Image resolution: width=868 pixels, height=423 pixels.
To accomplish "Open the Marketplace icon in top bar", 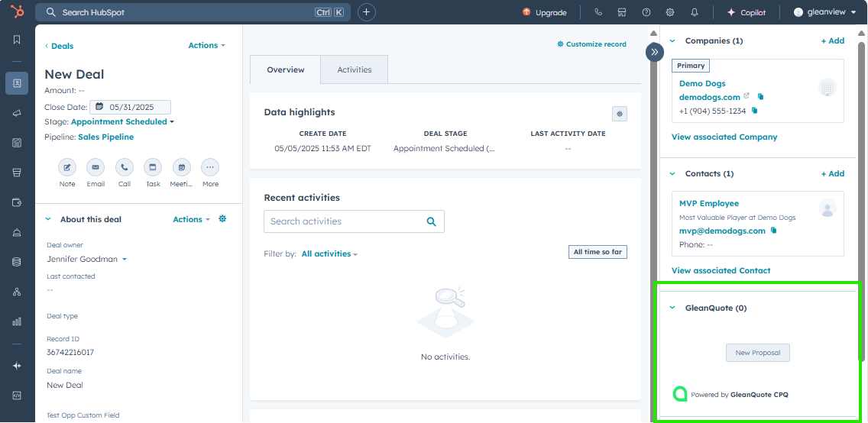I will (622, 12).
